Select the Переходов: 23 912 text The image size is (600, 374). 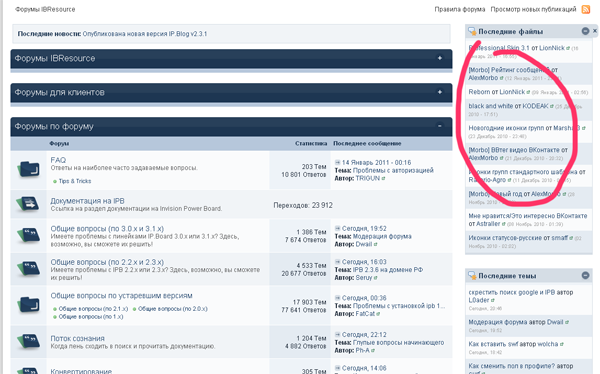click(303, 205)
